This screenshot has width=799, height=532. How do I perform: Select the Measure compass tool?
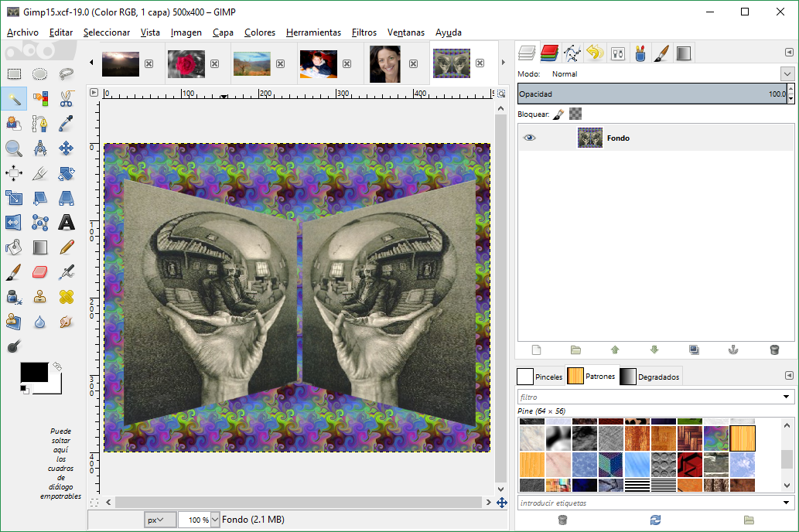point(39,148)
